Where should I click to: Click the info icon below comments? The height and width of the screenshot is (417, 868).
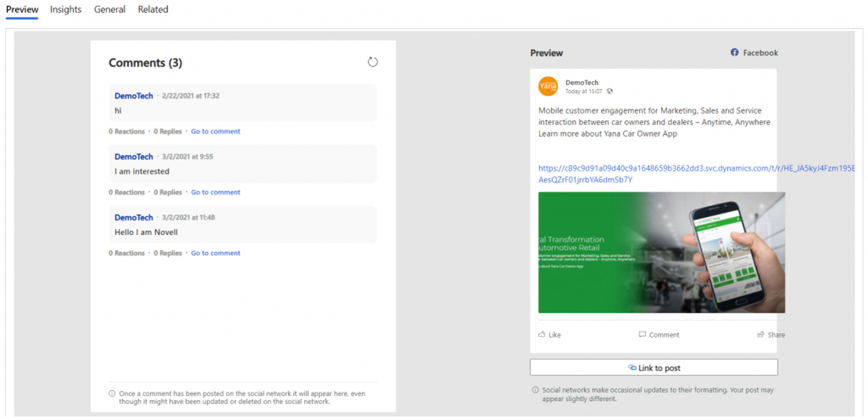[x=112, y=393]
